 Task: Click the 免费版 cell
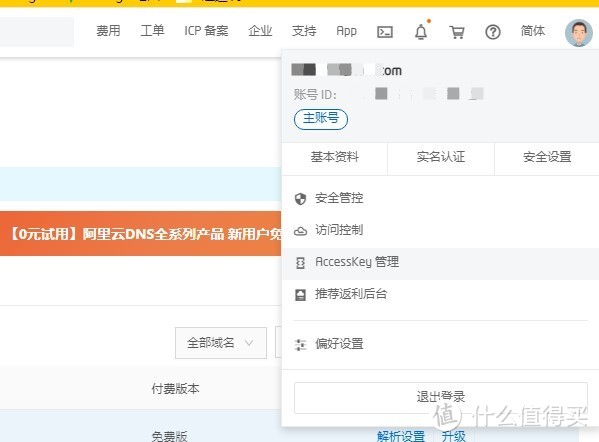[x=169, y=436]
